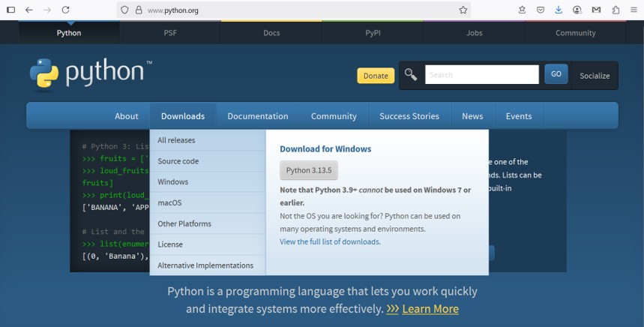Viewport: 644px width, 327px height.
Task: Select Alternative Implementations in Downloads submenu
Action: 208,265
